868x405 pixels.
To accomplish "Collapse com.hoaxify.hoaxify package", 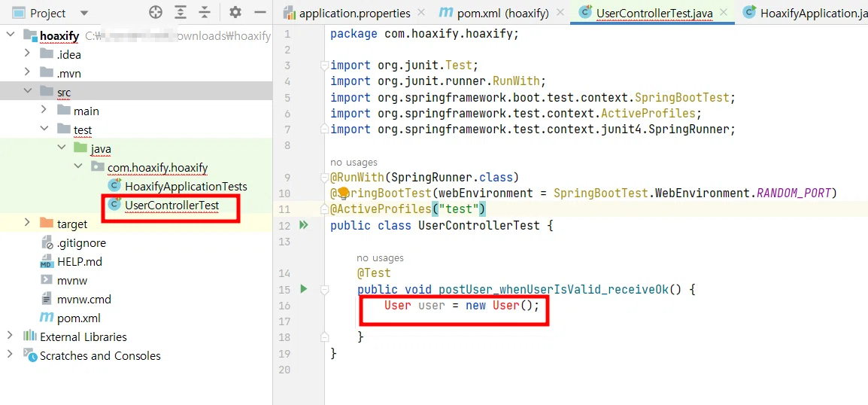I will 79,166.
